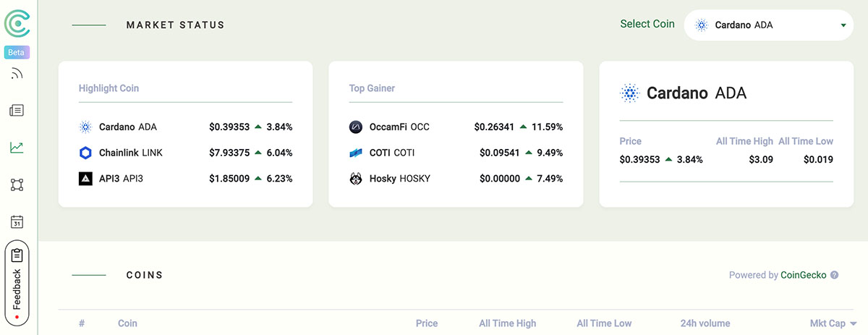Select COTI COTI row
This screenshot has width=868, height=335.
[x=456, y=153]
